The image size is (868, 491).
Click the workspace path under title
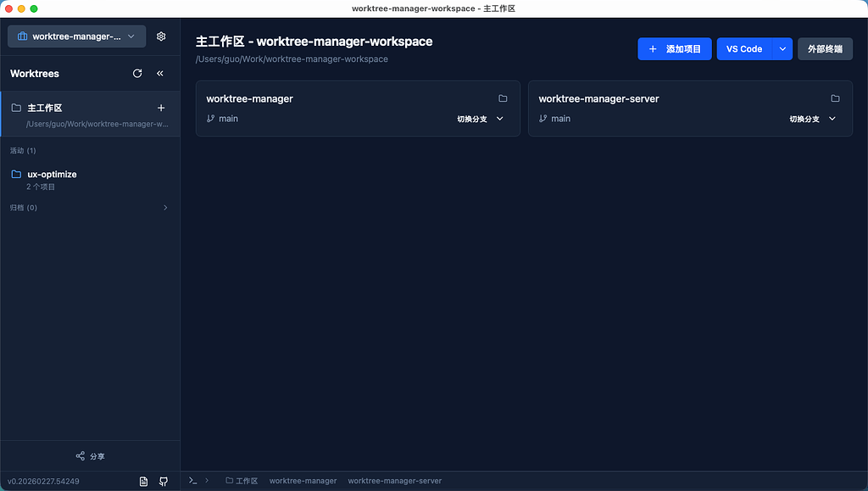click(x=292, y=59)
